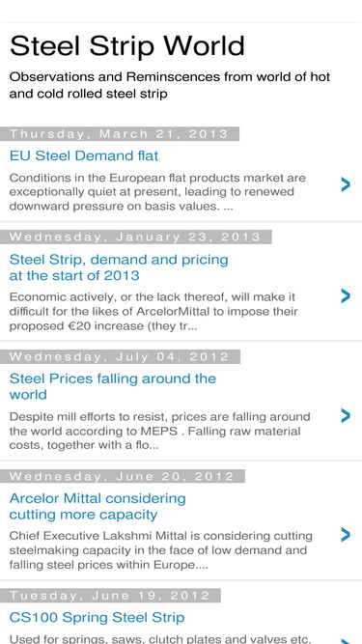The height and width of the screenshot is (644, 362).
Task: Tap the chevron arrow beside EU Steel Demand post
Action: pos(346,184)
